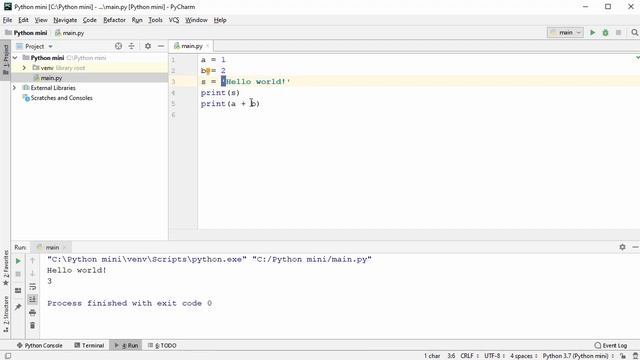
Task: Toggle tool window bars at bottom-left corner
Action: click(x=7, y=356)
